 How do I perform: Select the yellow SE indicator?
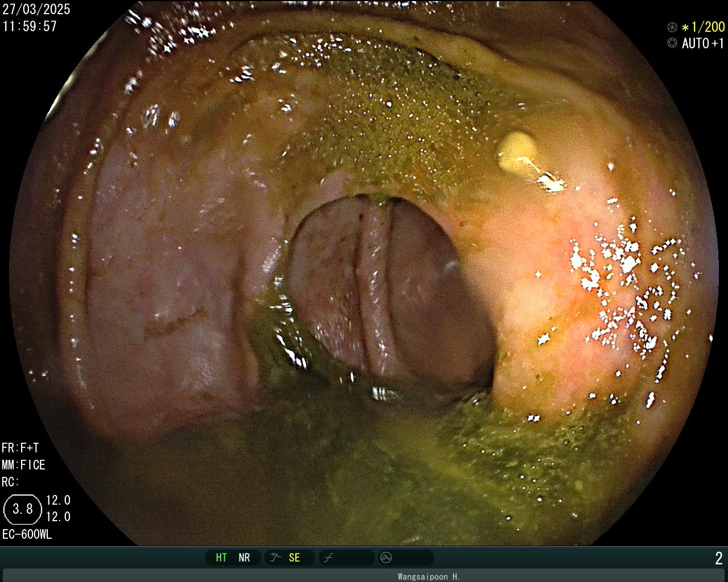point(294,558)
